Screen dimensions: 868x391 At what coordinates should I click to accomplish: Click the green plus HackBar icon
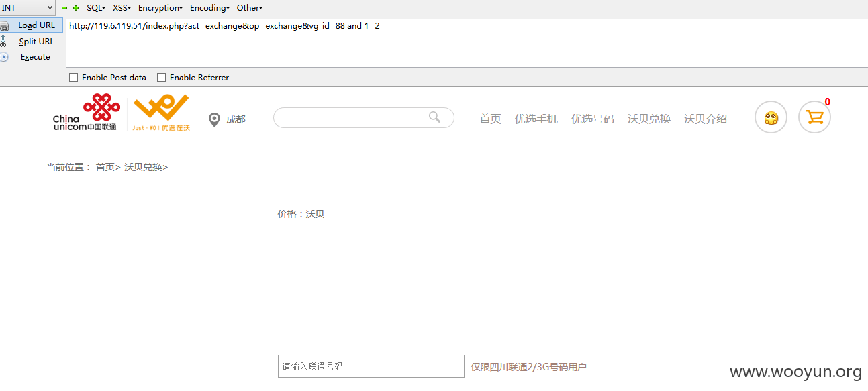tap(76, 8)
